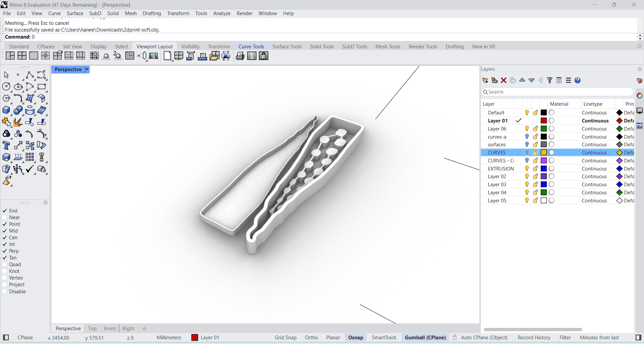Select the Text object tool
The image size is (644, 344).
[x=6, y=146]
